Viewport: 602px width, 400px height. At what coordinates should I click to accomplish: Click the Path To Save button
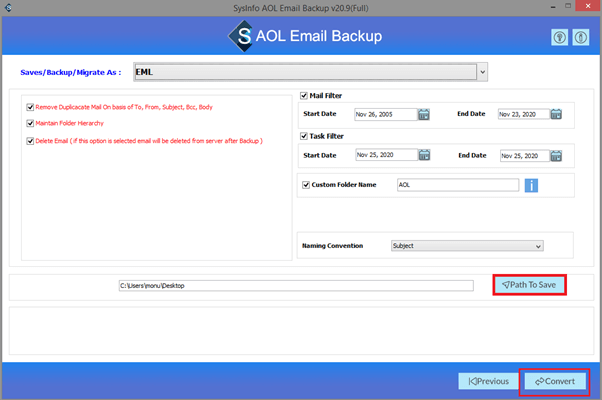click(529, 285)
